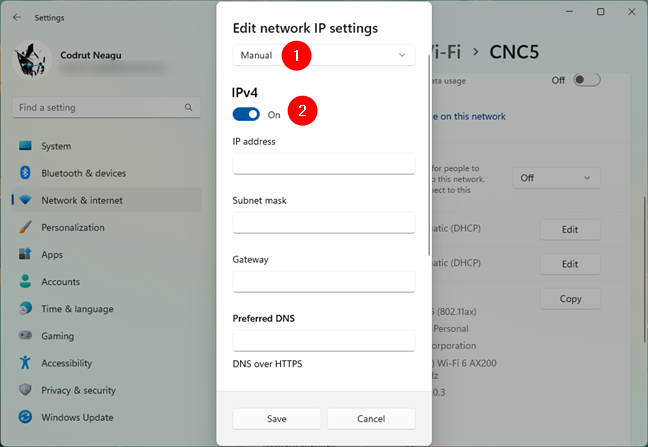Viewport: 648px width, 447px height.
Task: Open the Apps icon in sidebar
Action: 25,255
